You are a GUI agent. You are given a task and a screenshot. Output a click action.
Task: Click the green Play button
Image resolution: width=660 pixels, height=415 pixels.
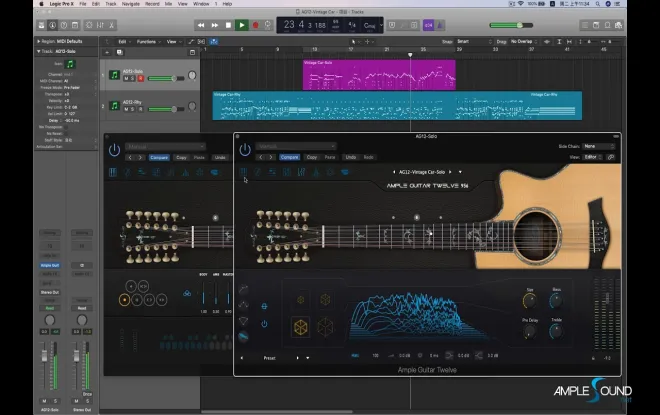coord(242,25)
